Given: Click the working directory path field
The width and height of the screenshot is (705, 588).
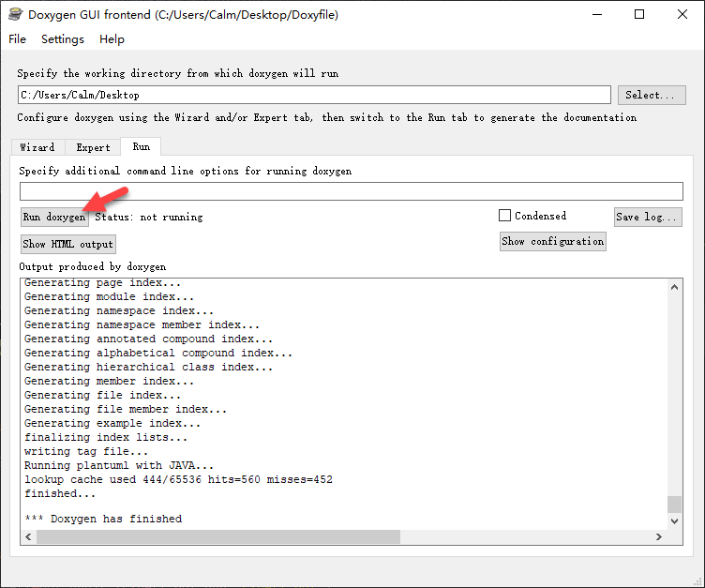Looking at the screenshot, I should coord(314,95).
